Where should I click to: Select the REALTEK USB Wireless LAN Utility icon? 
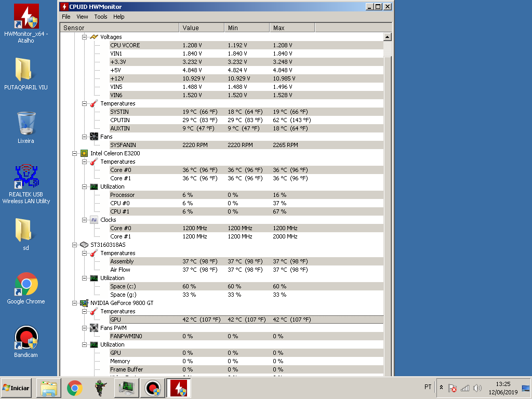(x=26, y=177)
